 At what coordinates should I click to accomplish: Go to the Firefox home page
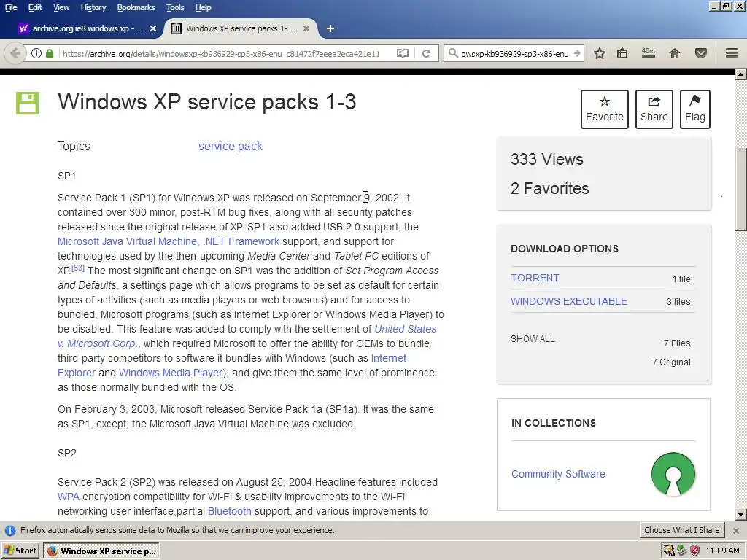tap(675, 53)
